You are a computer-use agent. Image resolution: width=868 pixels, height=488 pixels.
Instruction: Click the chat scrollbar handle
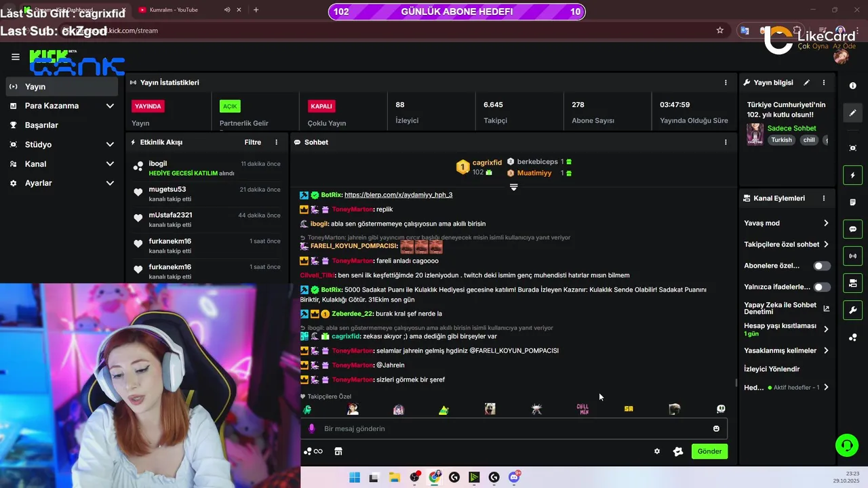click(735, 383)
